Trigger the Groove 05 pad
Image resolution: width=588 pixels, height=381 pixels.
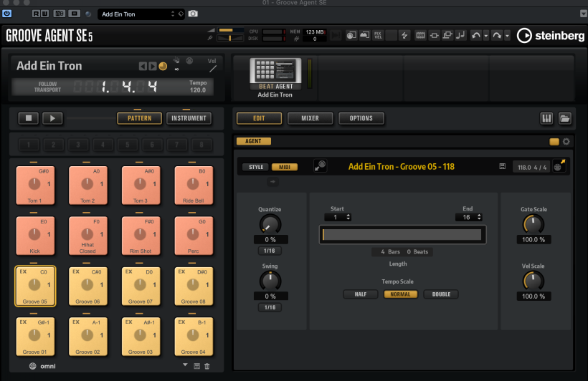[35, 286]
